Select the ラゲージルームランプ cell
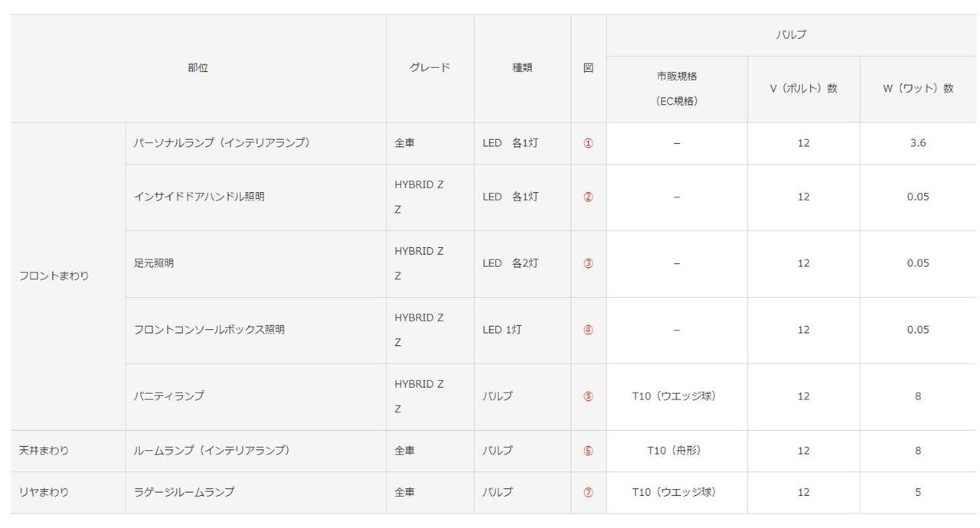 pyautogui.click(x=256, y=492)
